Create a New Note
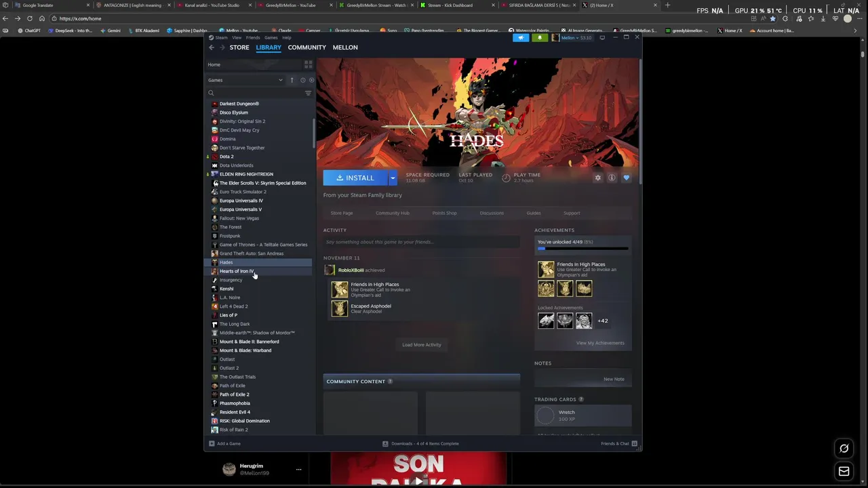 pos(614,379)
